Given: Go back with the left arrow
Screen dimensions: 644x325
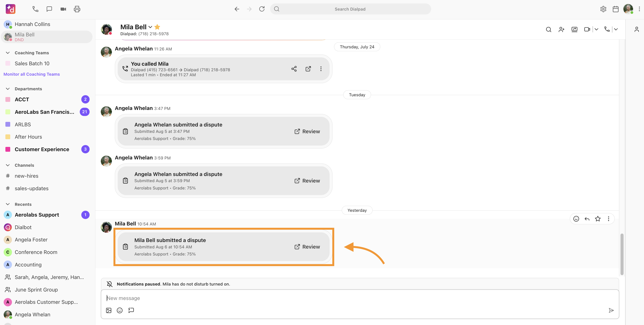Looking at the screenshot, I should pos(237,9).
